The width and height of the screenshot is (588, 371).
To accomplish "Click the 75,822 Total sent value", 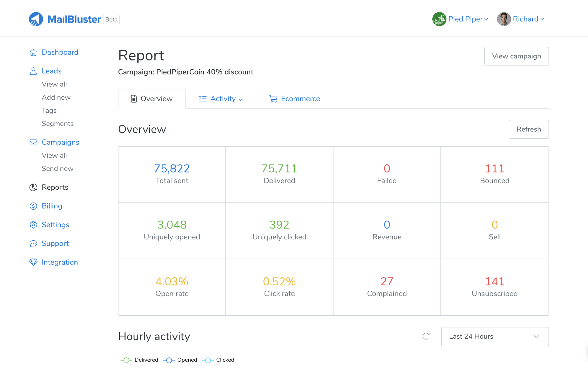I will [x=172, y=168].
